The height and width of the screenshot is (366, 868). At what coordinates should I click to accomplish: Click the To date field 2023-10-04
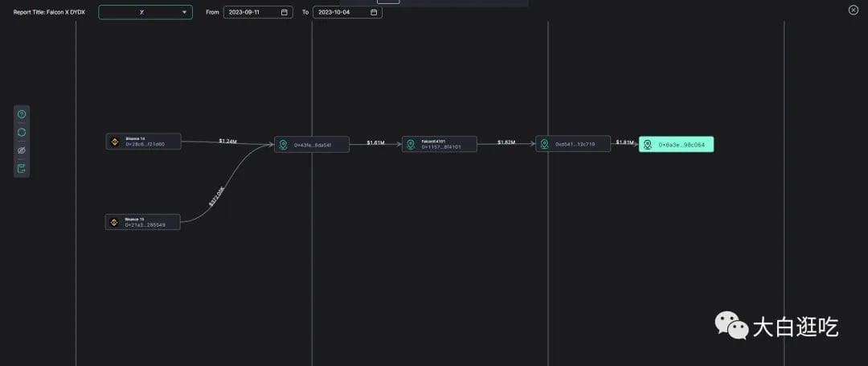347,12
